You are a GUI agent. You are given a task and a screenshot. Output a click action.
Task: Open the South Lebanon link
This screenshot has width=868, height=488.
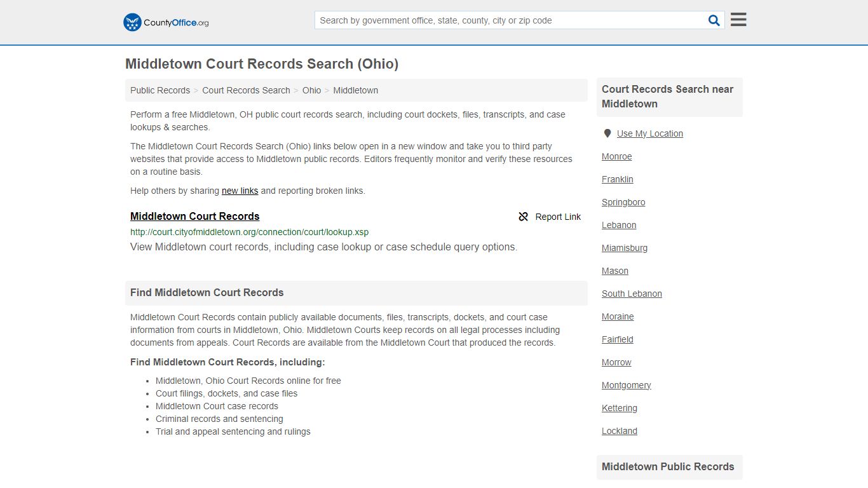coord(632,294)
